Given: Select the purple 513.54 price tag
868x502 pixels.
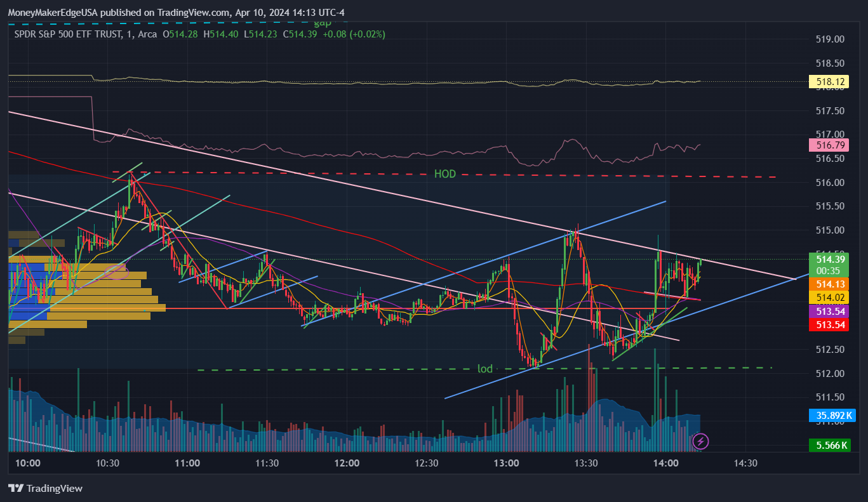Looking at the screenshot, I should coord(829,312).
